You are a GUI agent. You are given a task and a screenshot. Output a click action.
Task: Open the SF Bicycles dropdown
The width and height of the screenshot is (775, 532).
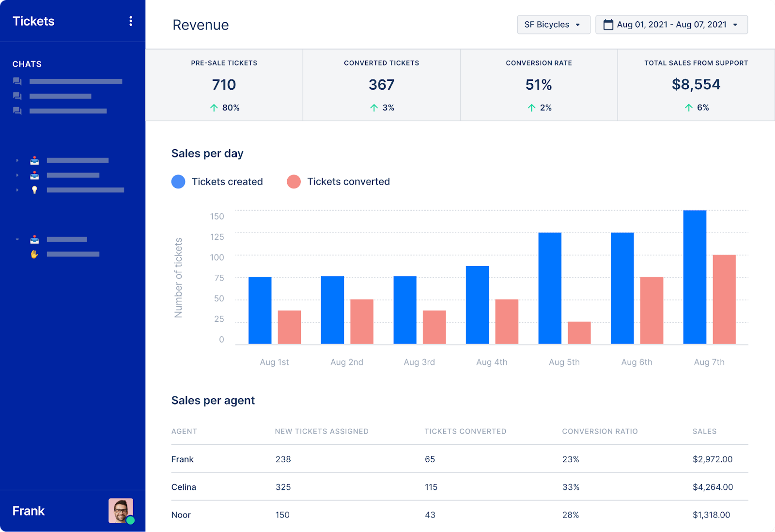(553, 24)
